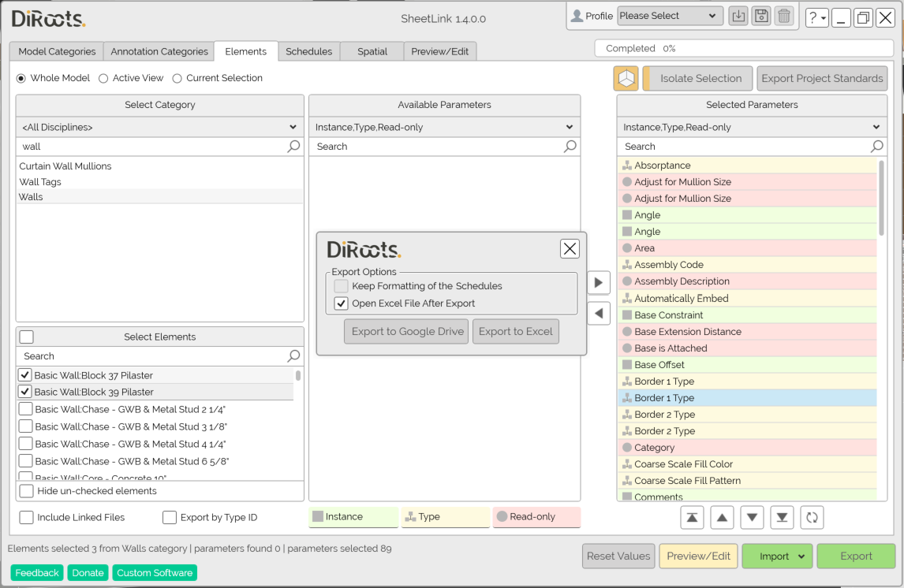Screen dimensions: 904x588
Task: Click the 3D cube isolate icon
Action: point(626,79)
